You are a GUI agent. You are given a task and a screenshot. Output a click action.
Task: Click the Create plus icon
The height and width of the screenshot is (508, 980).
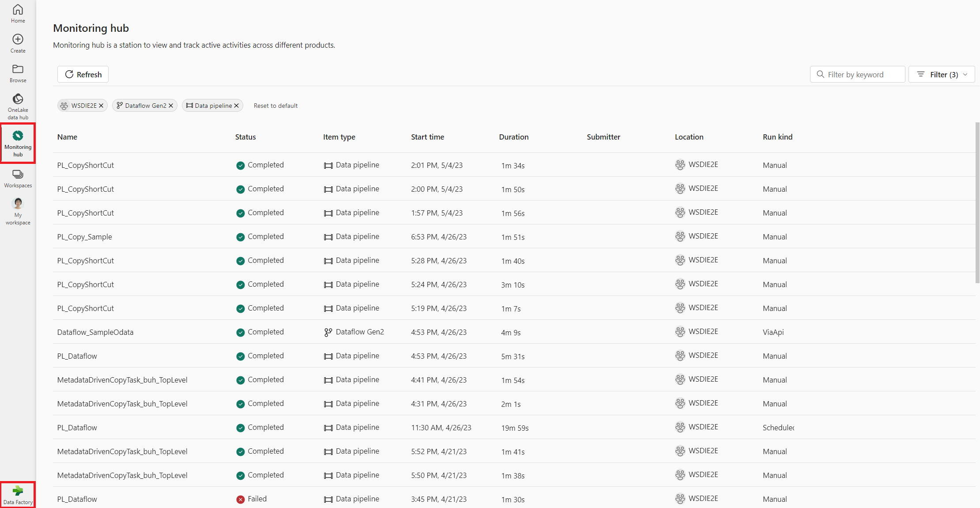pyautogui.click(x=18, y=43)
